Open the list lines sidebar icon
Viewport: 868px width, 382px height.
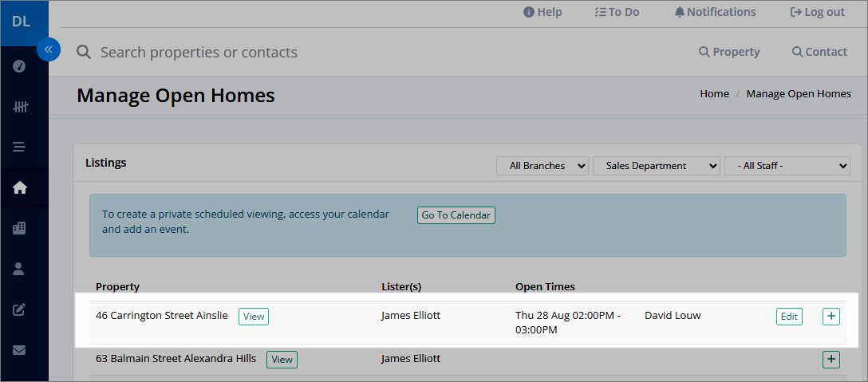point(19,148)
